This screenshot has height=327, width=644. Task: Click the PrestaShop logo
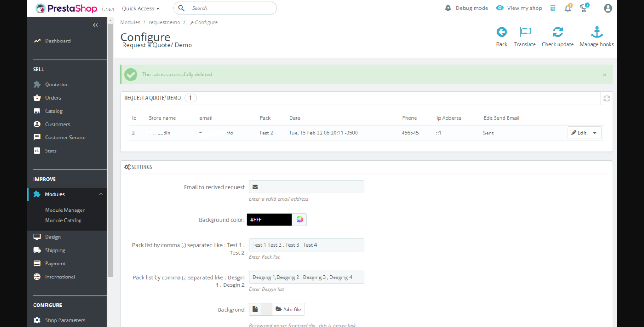point(66,8)
